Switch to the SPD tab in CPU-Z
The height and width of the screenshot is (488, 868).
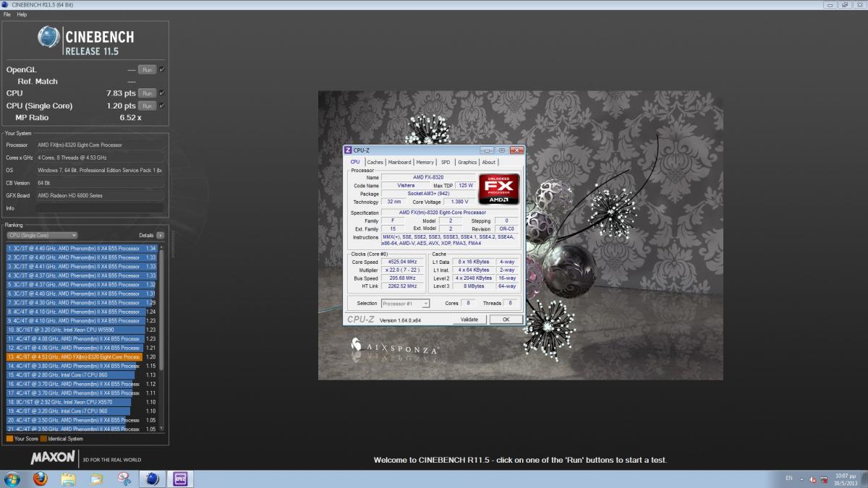[446, 162]
